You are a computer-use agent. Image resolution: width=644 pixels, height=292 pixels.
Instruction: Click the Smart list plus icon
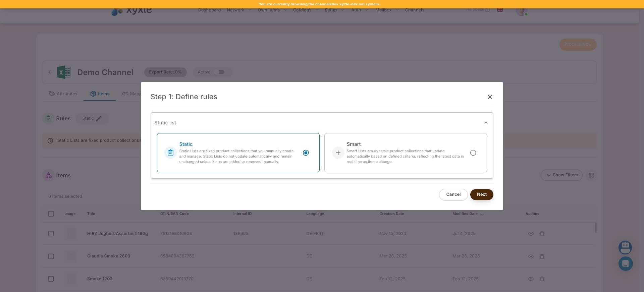(x=338, y=153)
